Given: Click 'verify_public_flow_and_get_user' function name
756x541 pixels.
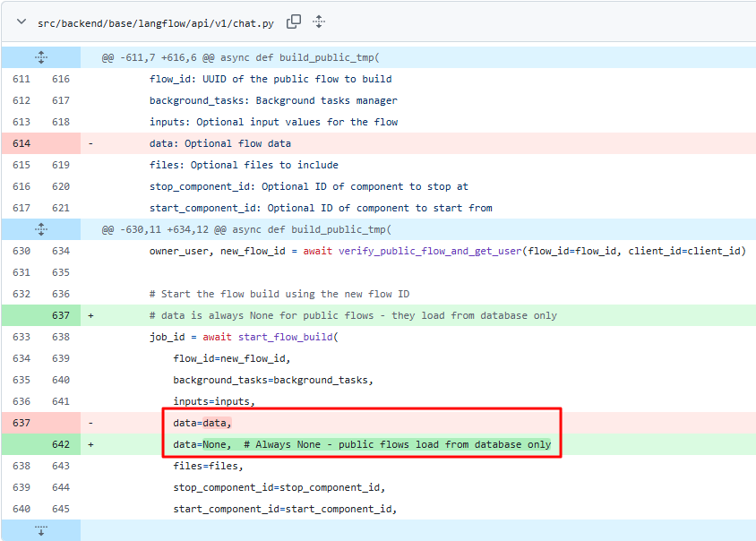Looking at the screenshot, I should pyautogui.click(x=430, y=251).
